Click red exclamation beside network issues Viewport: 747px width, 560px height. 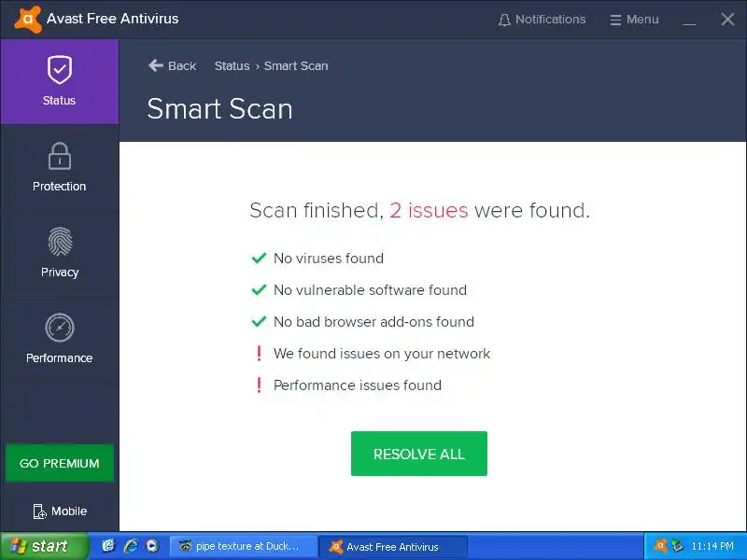(x=259, y=354)
